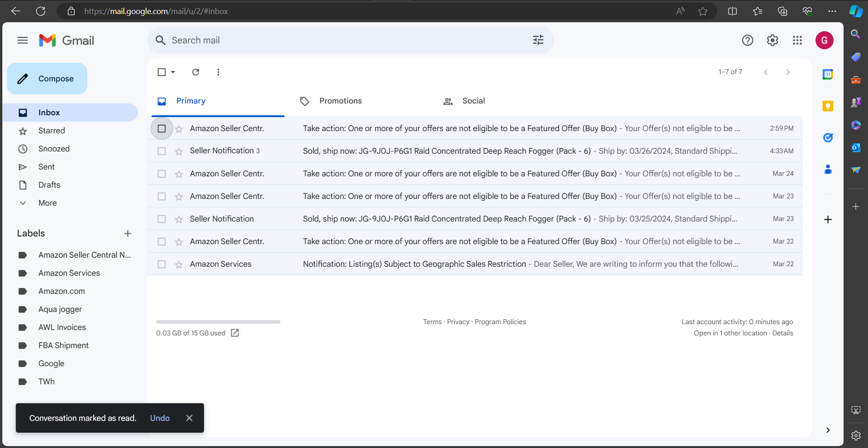This screenshot has height=448, width=868.
Task: Click the Gmail logo
Action: (x=66, y=40)
